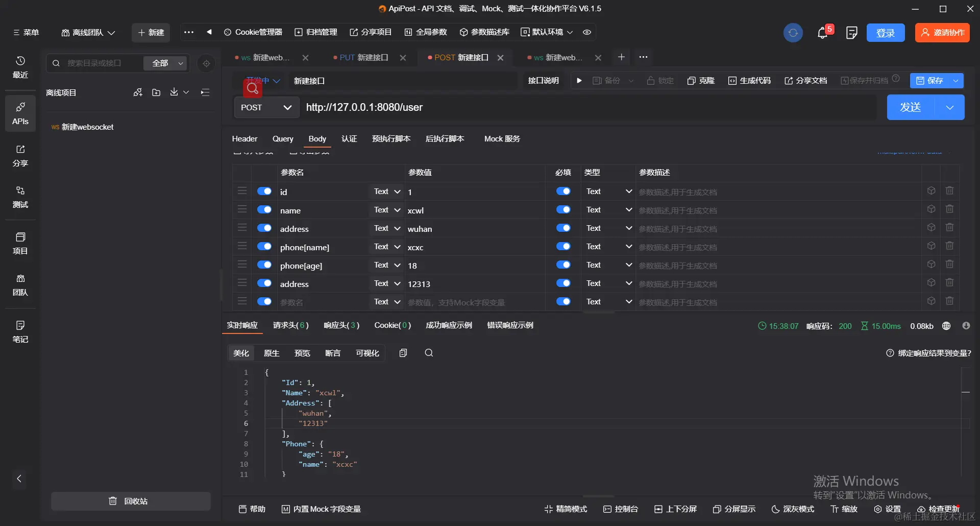Image resolution: width=980 pixels, height=526 pixels.
Task: Disable the name parameter toggle
Action: 264,209
